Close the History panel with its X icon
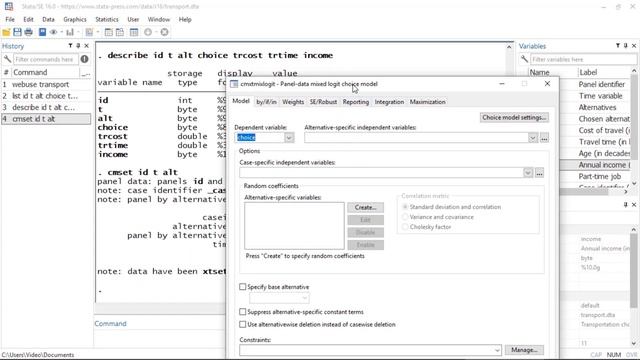640x360 pixels. (86, 46)
